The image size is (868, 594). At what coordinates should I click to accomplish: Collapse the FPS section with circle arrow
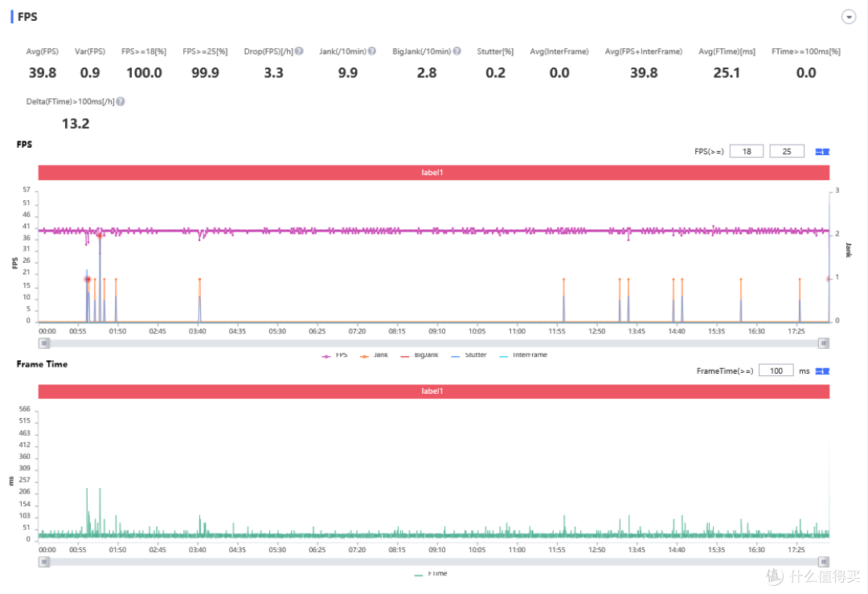point(849,17)
